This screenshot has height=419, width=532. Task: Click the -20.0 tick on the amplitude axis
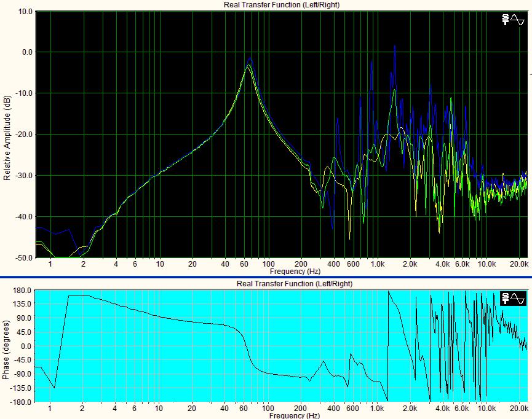point(24,135)
